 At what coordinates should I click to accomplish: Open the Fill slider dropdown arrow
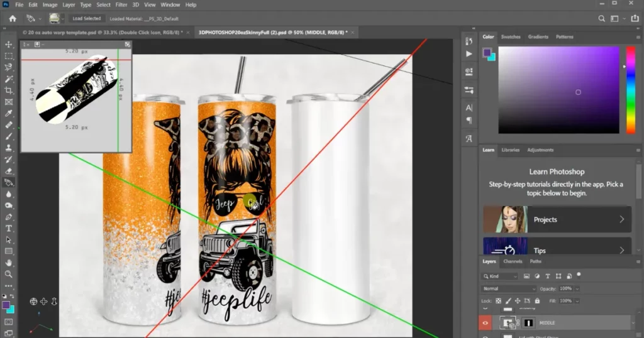(x=577, y=301)
